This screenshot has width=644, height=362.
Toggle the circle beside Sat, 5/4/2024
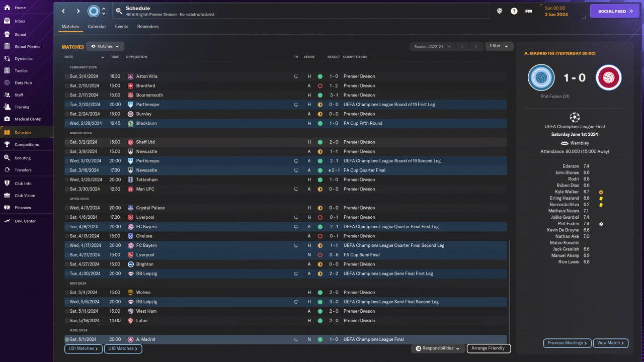(x=67, y=293)
